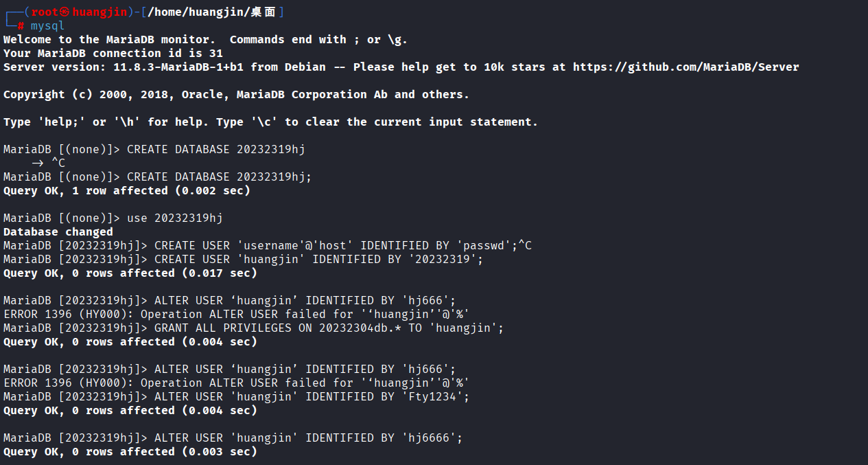Click the continuation arrow before ^C

pos(38,163)
